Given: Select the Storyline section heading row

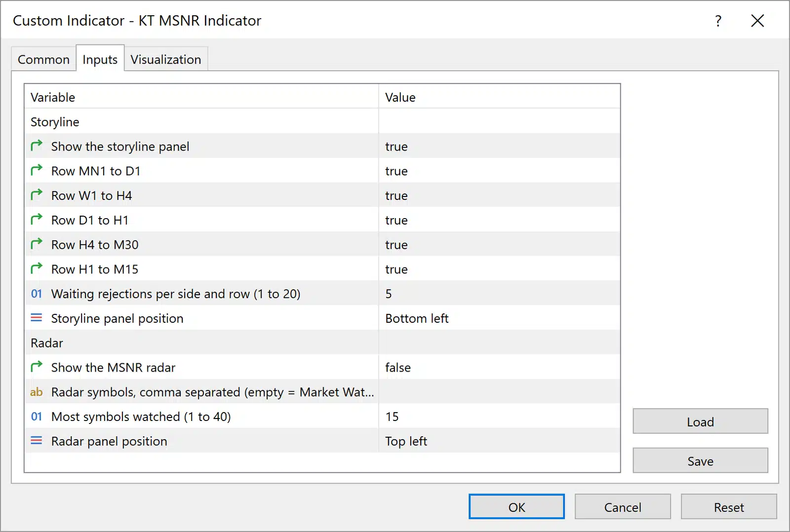Looking at the screenshot, I should 322,121.
